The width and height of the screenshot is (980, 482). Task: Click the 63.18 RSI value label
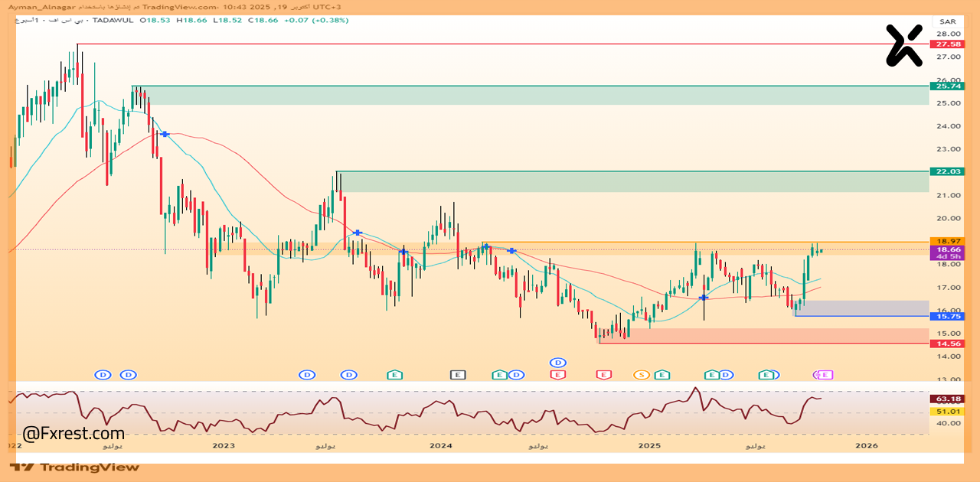[x=946, y=399]
